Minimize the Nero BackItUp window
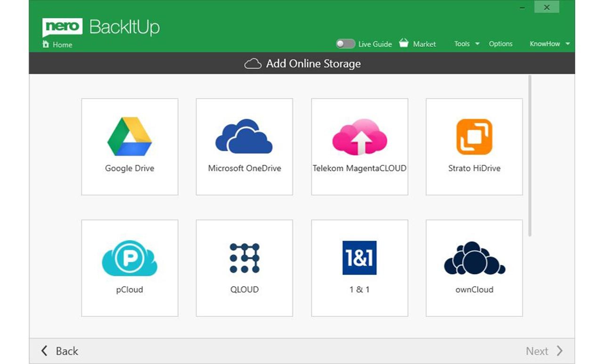 [x=522, y=7]
